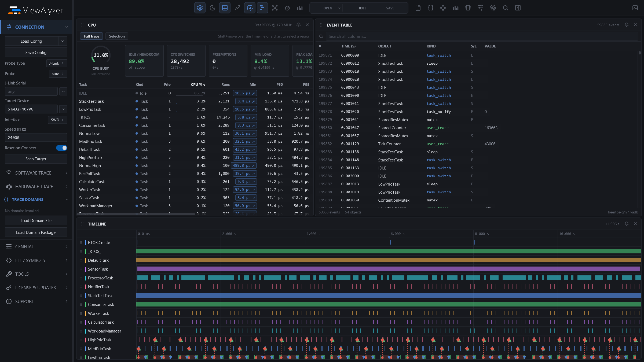The height and width of the screenshot is (362, 644).
Task: Click the Speed (kHz) 24000 field
Action: point(36,138)
